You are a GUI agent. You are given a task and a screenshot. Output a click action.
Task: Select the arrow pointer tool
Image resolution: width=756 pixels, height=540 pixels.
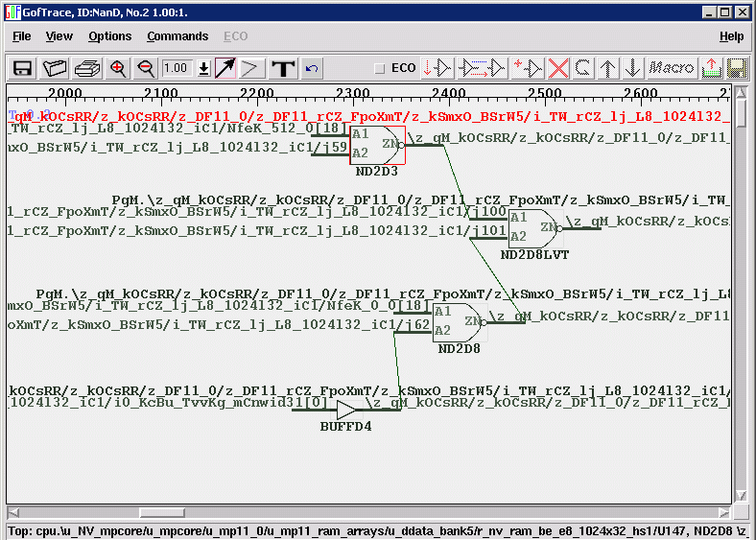click(x=224, y=68)
